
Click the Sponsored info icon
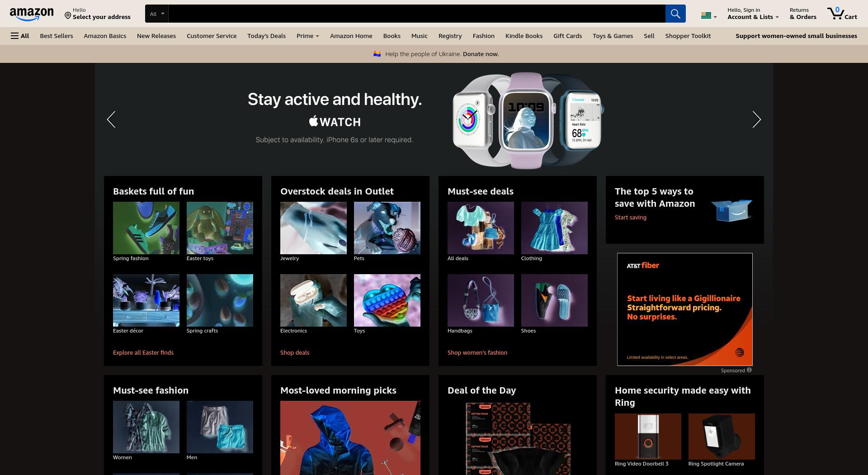(749, 370)
